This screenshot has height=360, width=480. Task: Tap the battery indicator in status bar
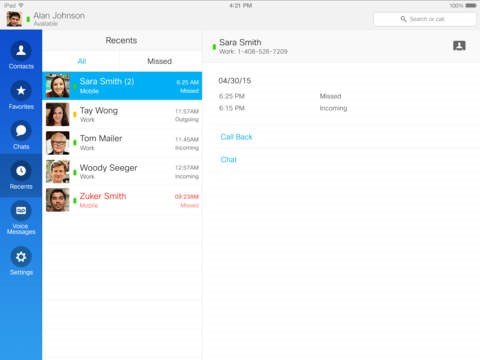coord(471,5)
